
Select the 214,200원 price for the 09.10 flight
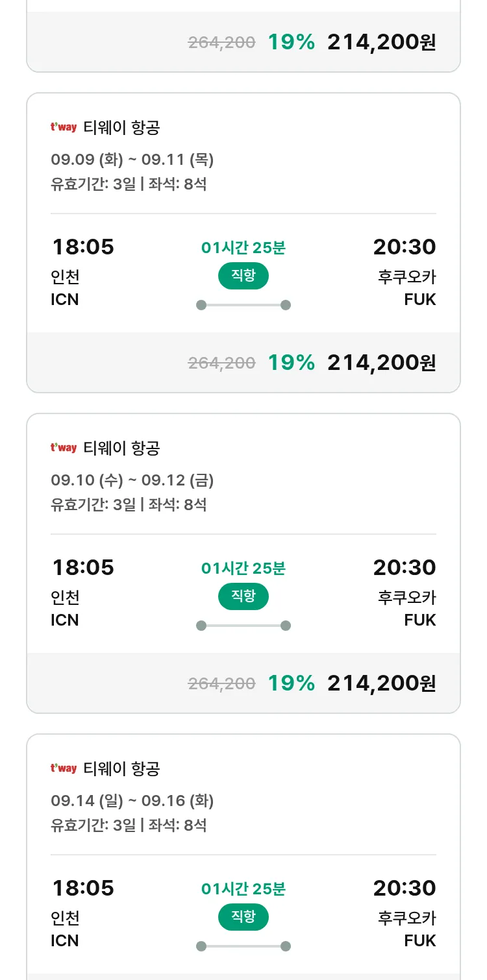(x=382, y=683)
